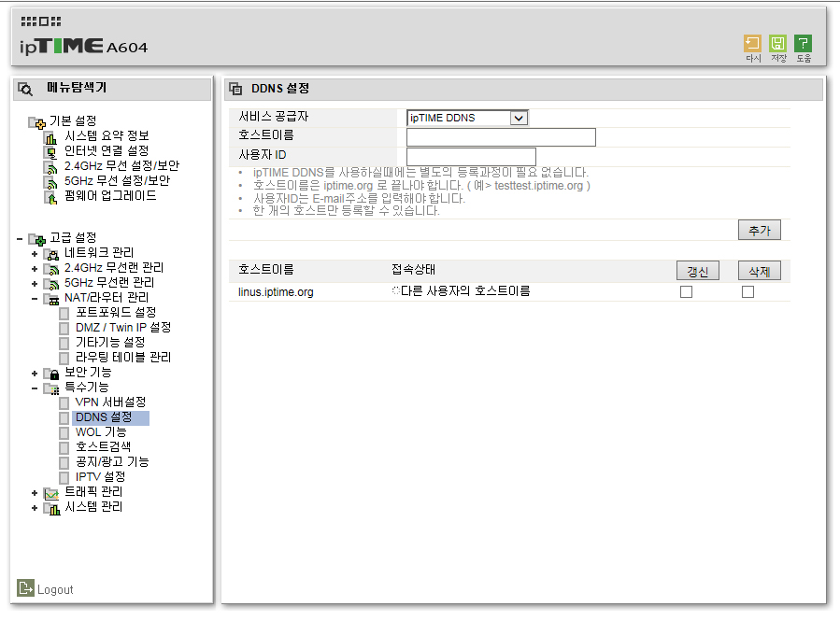
Task: Open 공지/광고 기능 menu item
Action: pyautogui.click(x=112, y=462)
